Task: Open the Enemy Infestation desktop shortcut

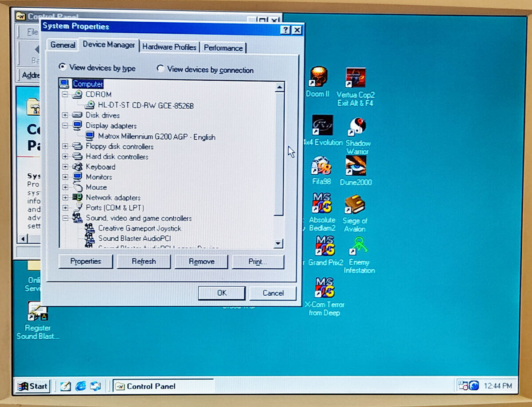Action: point(359,246)
